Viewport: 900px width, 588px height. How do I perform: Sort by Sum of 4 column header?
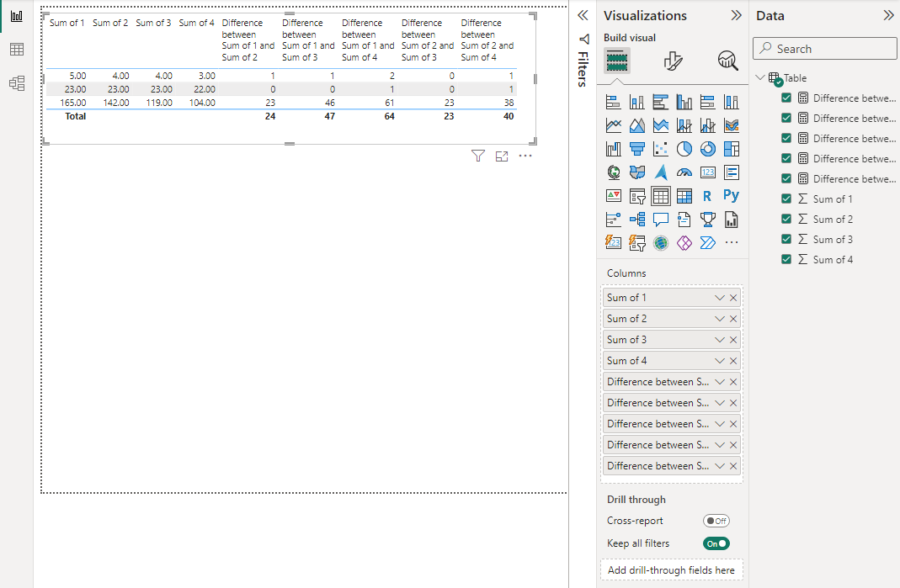point(196,23)
